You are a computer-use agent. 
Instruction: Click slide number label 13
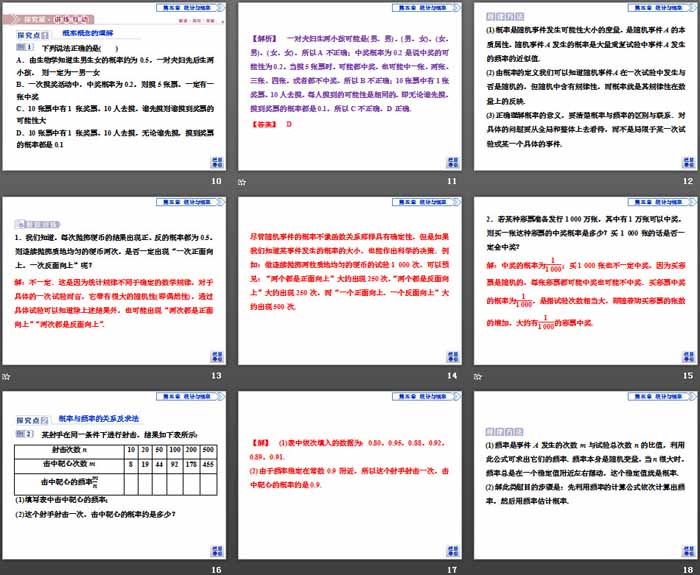point(216,376)
